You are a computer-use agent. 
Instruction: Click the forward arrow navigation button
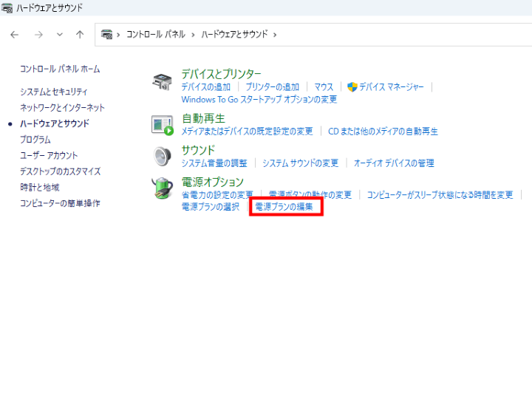(x=38, y=35)
